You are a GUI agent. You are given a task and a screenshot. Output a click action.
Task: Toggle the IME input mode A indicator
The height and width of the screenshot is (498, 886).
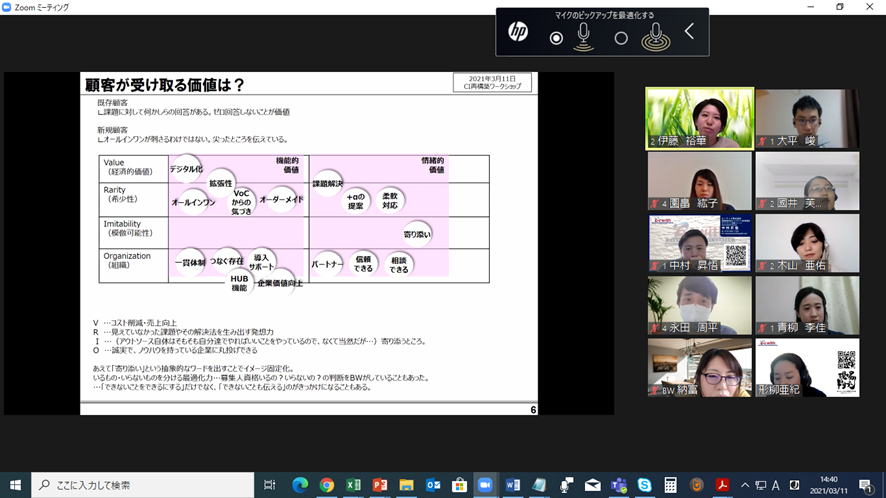pos(776,485)
